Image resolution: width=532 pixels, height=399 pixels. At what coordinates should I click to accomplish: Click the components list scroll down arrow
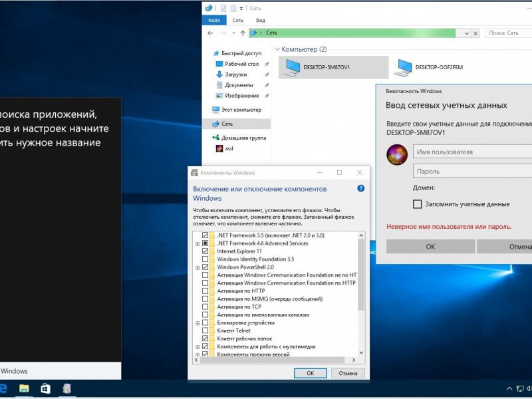361,353
